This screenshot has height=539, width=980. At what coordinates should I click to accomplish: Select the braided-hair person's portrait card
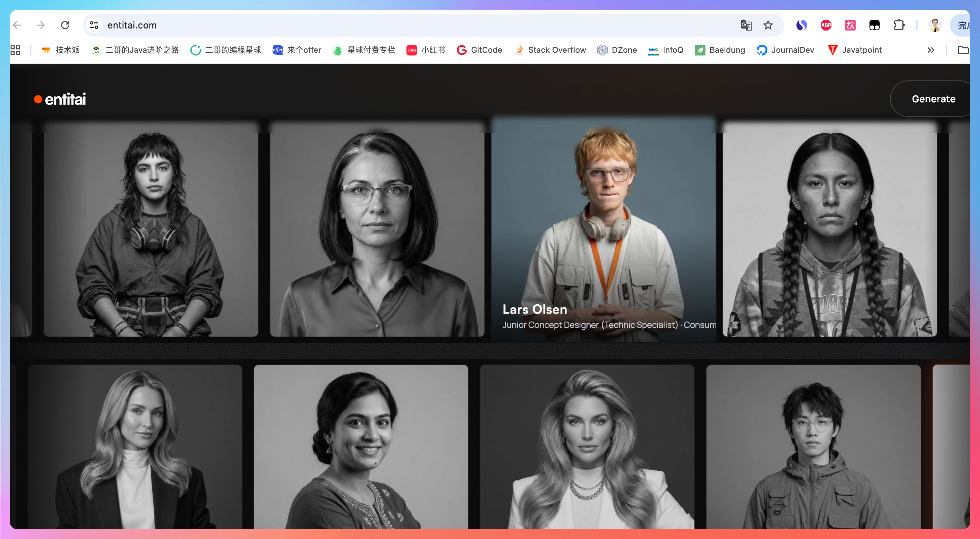(829, 228)
